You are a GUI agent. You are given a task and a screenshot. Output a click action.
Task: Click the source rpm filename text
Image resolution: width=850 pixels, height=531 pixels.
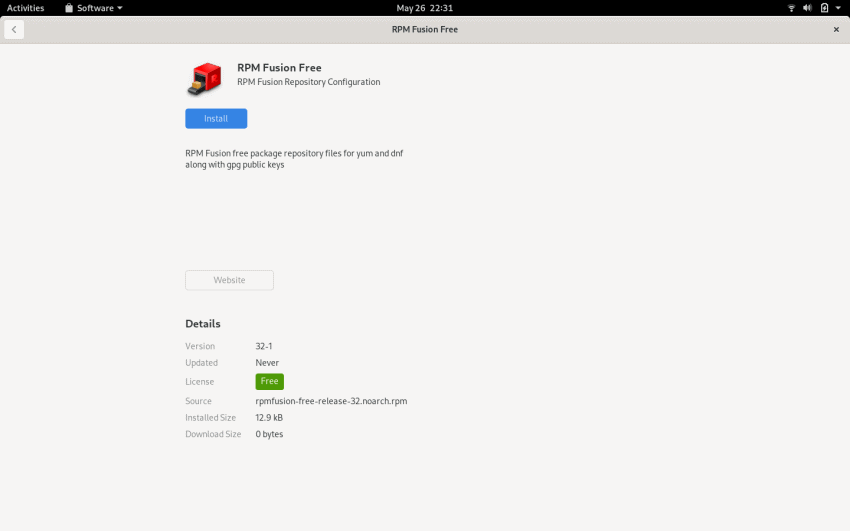click(x=331, y=401)
